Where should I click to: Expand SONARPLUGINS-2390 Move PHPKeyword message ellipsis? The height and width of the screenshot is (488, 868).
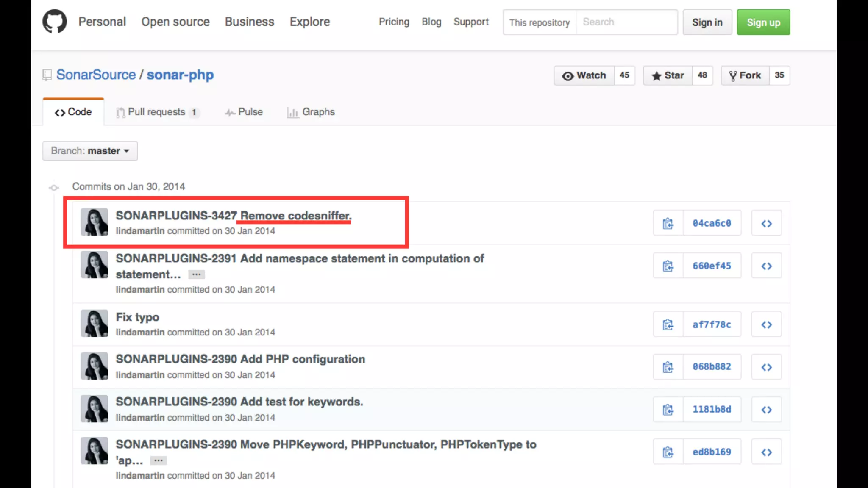tap(158, 460)
